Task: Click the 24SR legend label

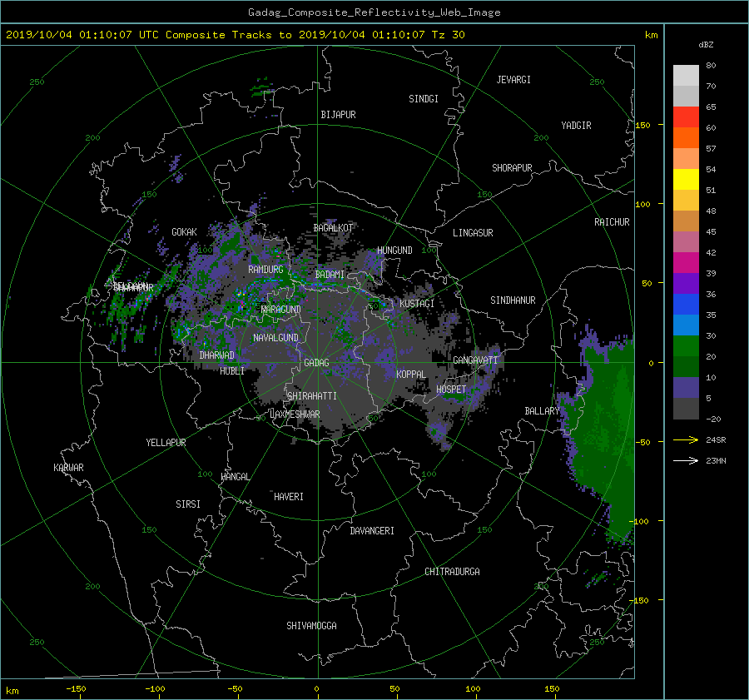Action: pos(716,440)
